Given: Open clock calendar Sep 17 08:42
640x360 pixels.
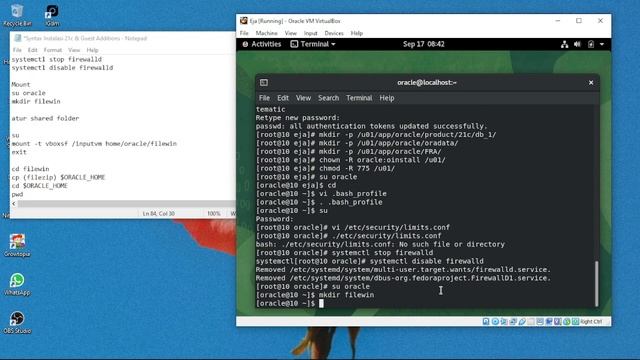Looking at the screenshot, I should [x=424, y=44].
